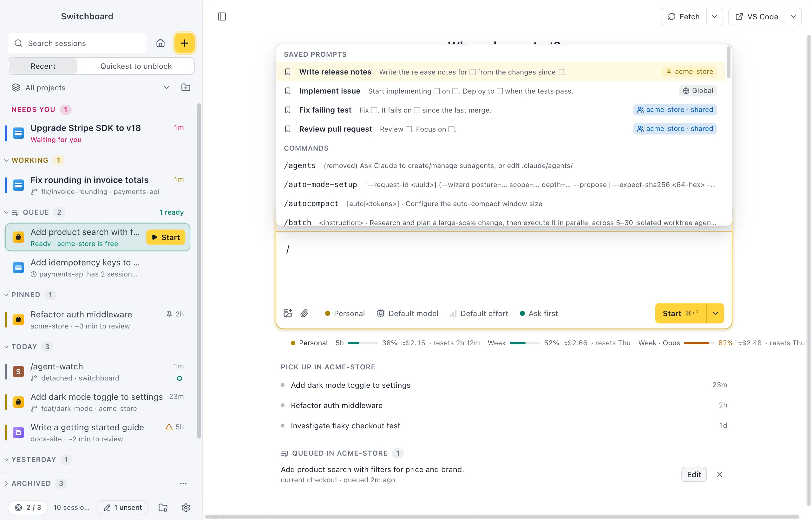Focus the Search sessions field
Viewport: 812px width, 520px height.
pos(77,43)
